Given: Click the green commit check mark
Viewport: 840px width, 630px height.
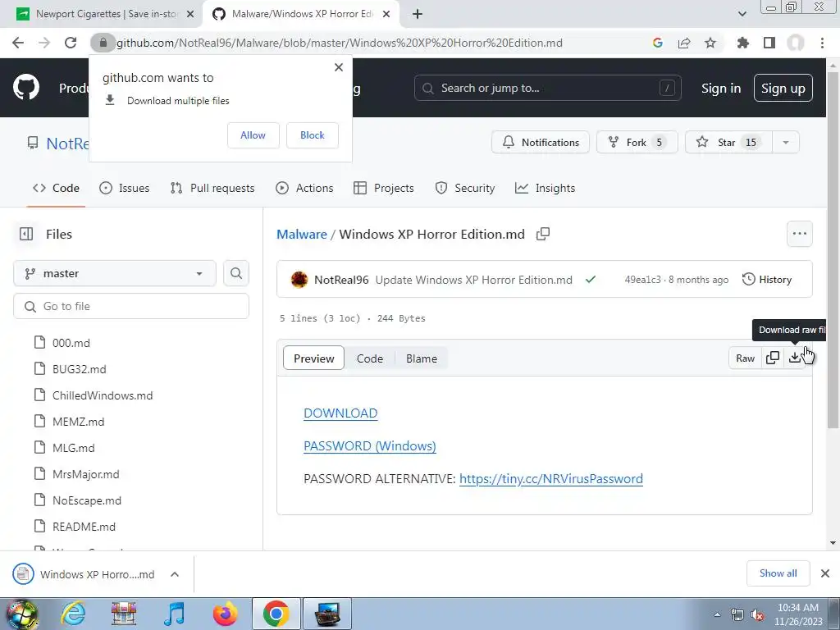Looking at the screenshot, I should (591, 280).
